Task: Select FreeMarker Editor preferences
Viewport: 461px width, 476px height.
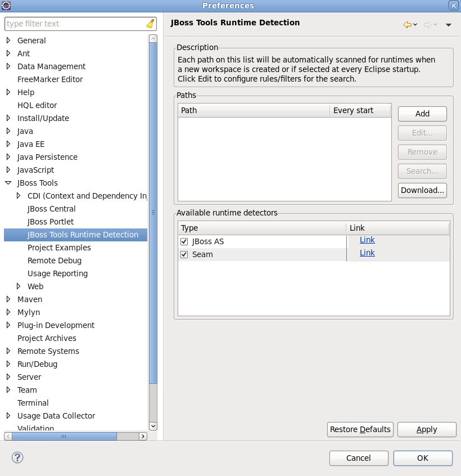Action: pos(50,79)
